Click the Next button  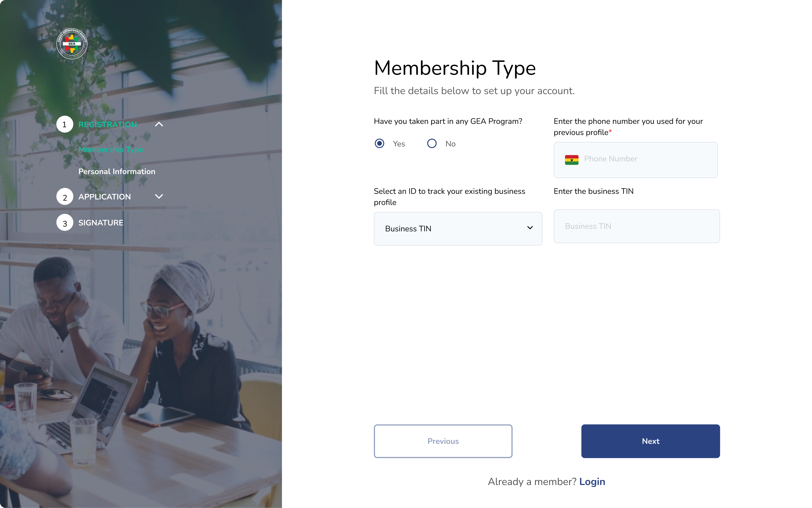coord(650,441)
